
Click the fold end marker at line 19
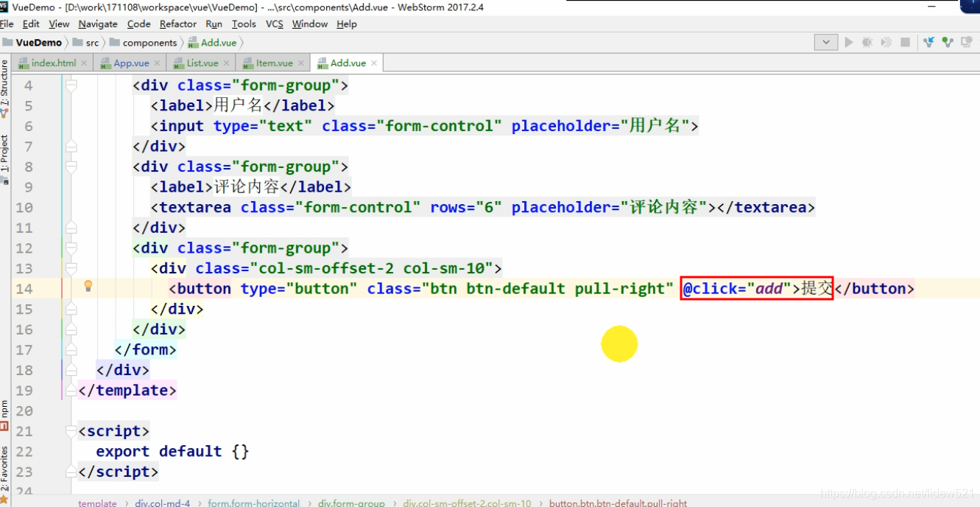tap(71, 390)
